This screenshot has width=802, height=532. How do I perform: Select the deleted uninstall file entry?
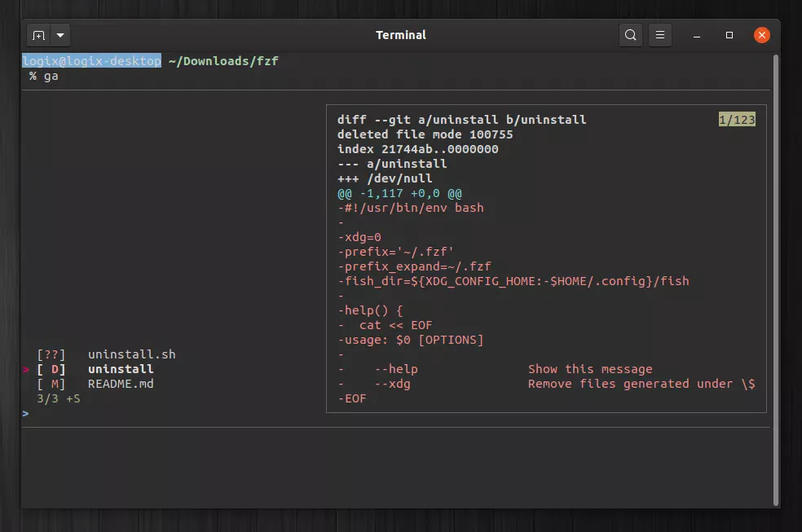point(121,369)
